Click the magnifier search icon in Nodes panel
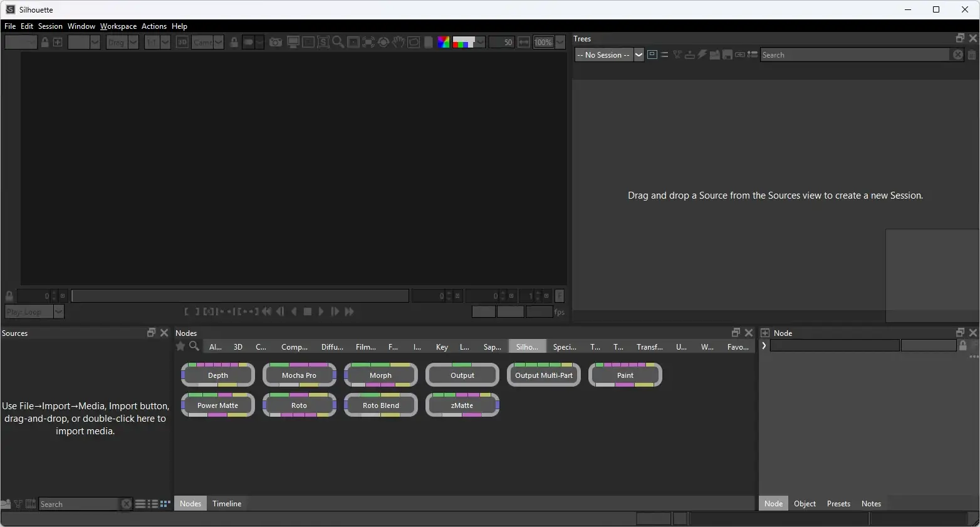This screenshot has height=527, width=980. 194,346
